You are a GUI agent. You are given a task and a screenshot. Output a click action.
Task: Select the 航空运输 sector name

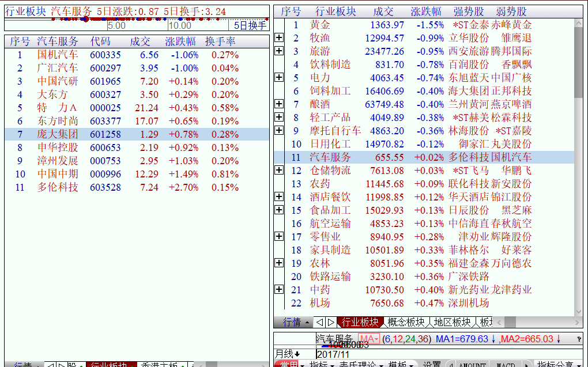pyautogui.click(x=330, y=224)
